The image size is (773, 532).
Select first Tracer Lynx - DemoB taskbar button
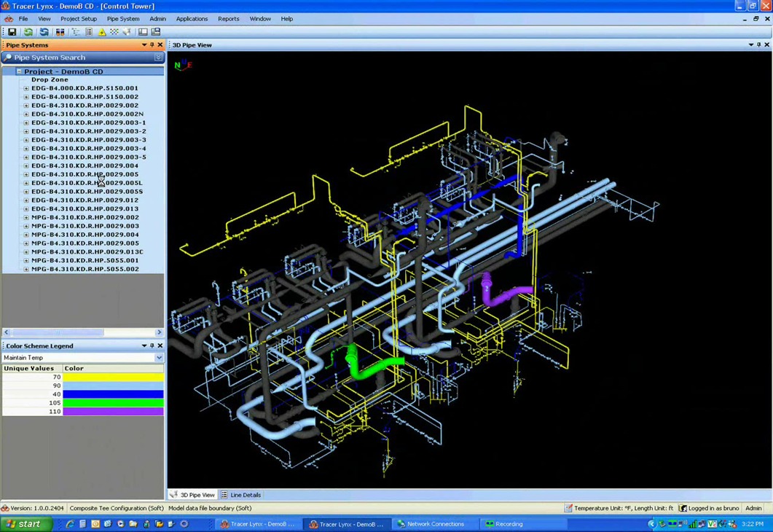[x=258, y=524]
